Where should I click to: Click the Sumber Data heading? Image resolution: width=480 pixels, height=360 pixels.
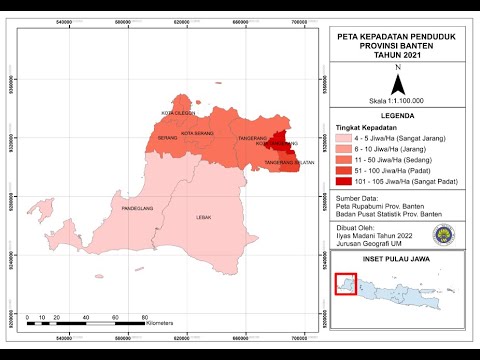click(x=357, y=199)
